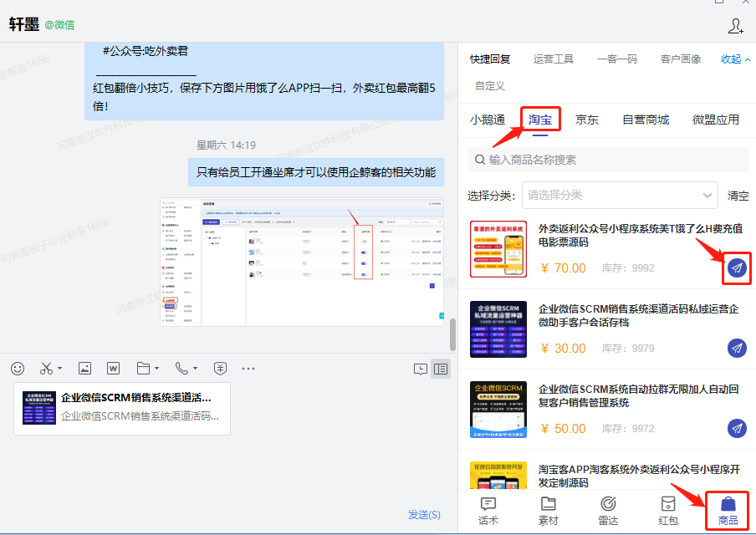Click the folder file icon

[143, 369]
